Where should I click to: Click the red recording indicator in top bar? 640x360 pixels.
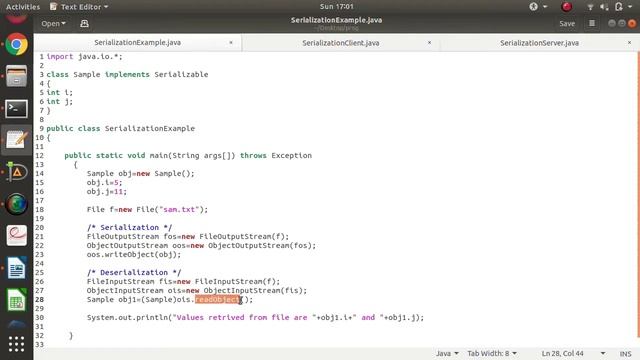pyautogui.click(x=567, y=7)
